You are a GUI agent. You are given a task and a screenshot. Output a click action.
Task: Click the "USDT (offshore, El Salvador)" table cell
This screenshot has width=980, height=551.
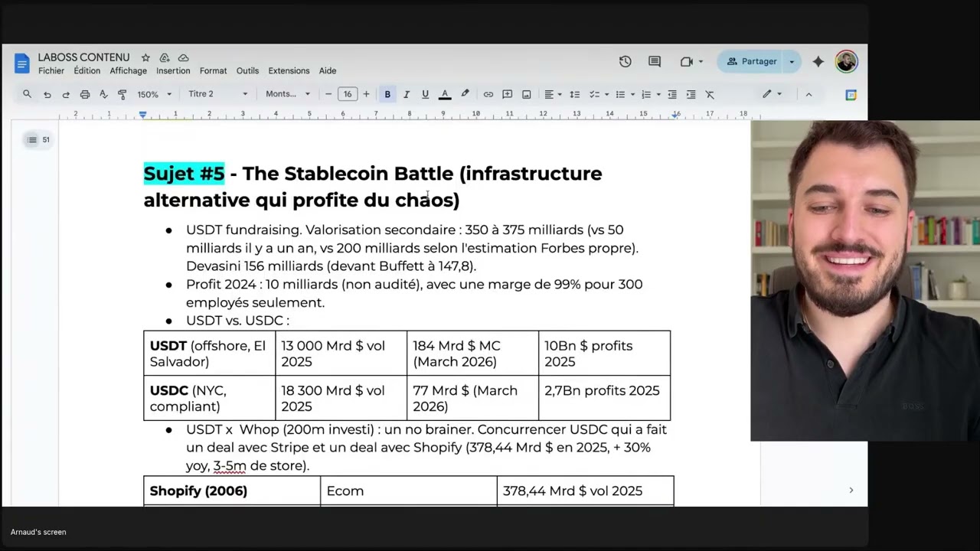[x=210, y=354]
